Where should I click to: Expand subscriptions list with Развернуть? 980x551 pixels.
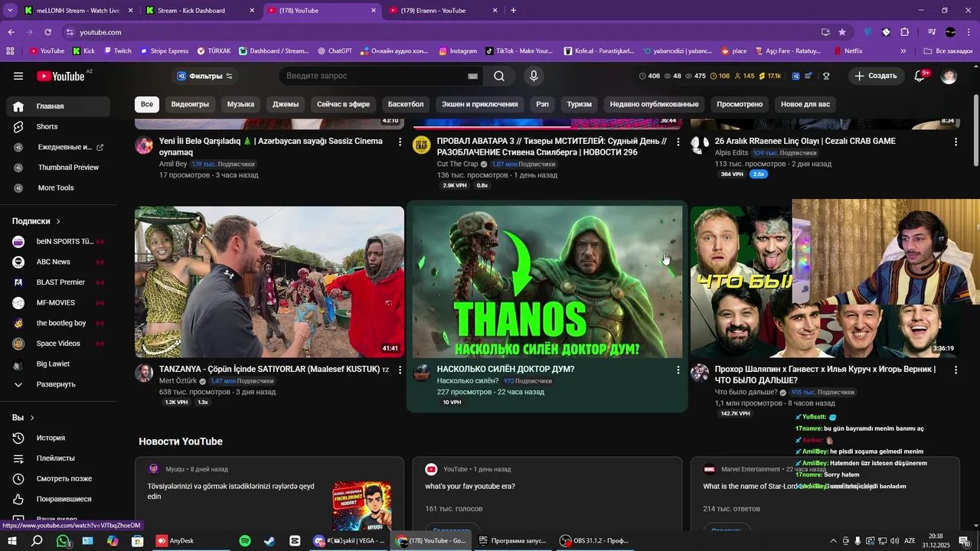58,384
